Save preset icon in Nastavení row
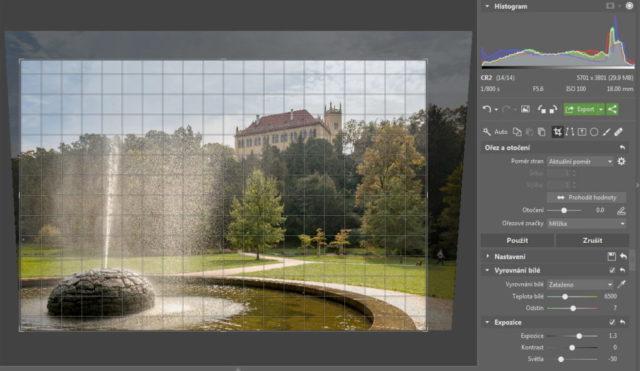 [x=611, y=256]
